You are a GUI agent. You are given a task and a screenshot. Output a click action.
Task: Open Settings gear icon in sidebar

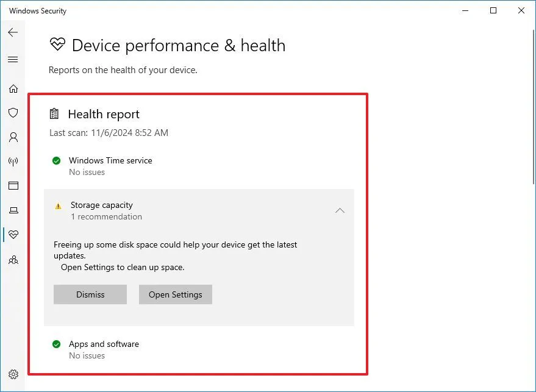[13, 374]
